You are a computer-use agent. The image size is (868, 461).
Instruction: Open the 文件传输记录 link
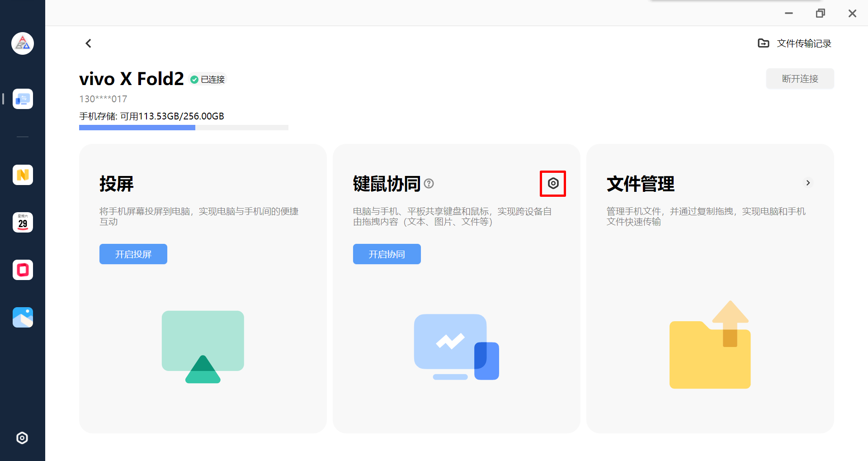coord(804,43)
